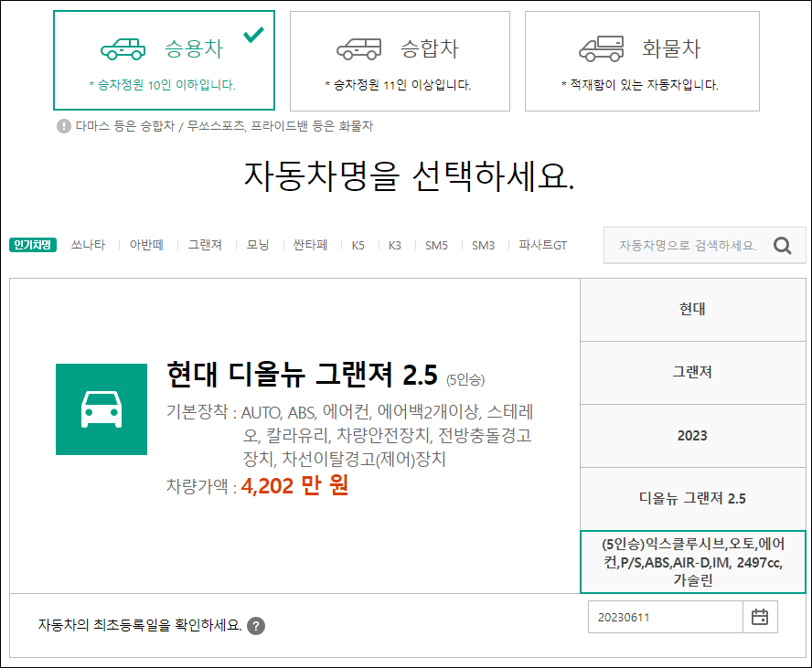This screenshot has height=668, width=812.
Task: Click the question mark help icon
Action: click(x=256, y=626)
